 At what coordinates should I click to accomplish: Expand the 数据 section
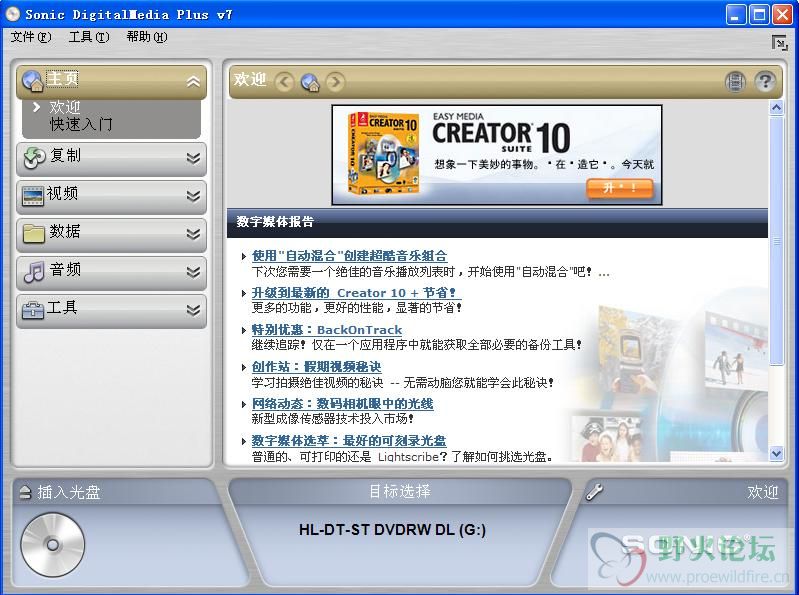pos(193,234)
